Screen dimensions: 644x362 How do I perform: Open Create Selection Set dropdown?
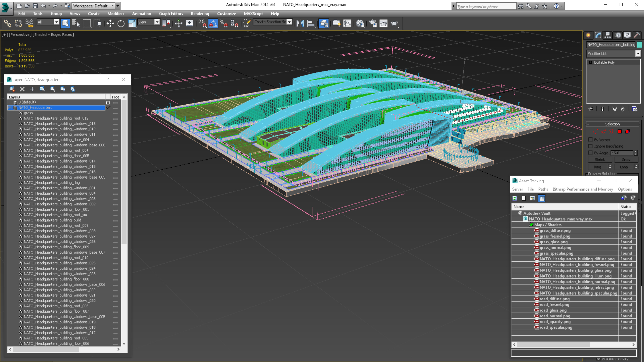(x=289, y=22)
